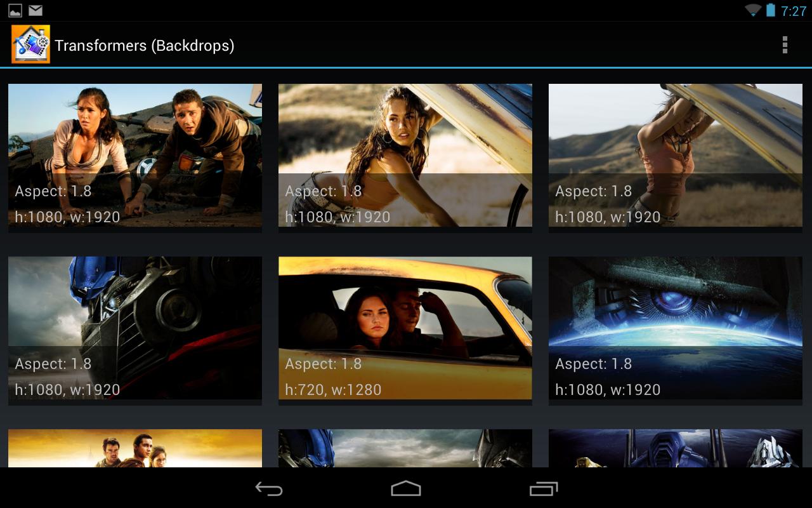Open the cut-off backdrop with golden sky group
The width and height of the screenshot is (812, 508).
click(x=135, y=448)
